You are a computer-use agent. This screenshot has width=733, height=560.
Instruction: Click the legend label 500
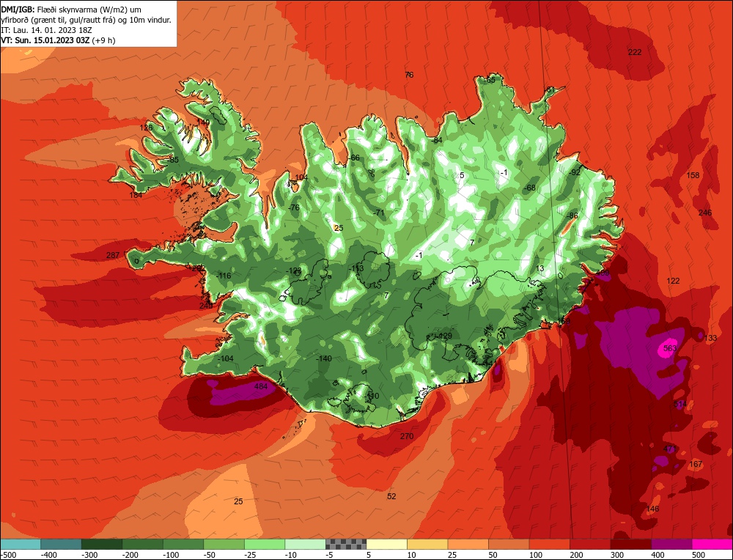click(698, 556)
